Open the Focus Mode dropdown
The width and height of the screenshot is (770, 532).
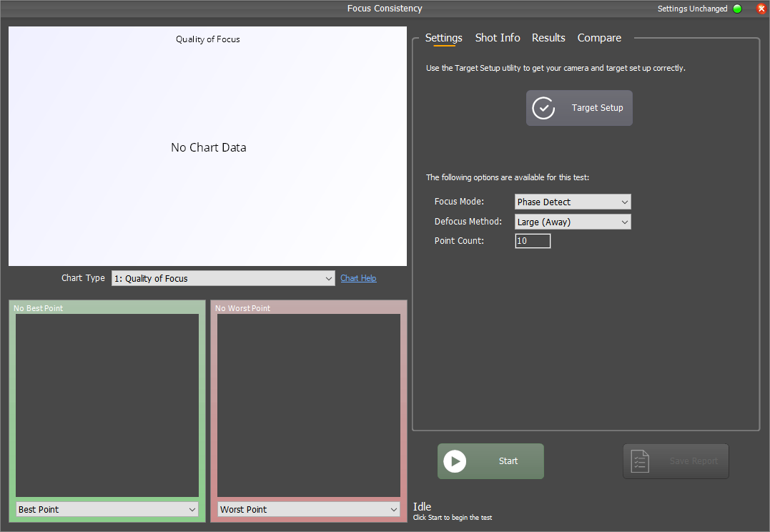coord(573,202)
